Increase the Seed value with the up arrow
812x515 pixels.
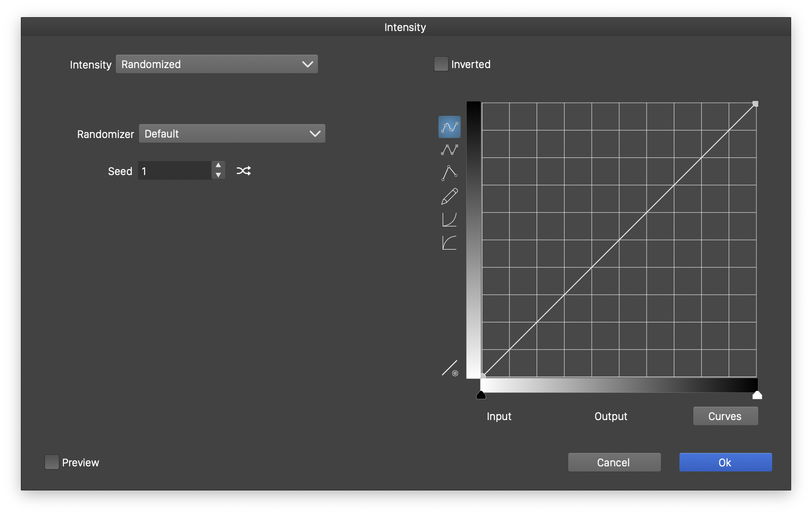(218, 166)
